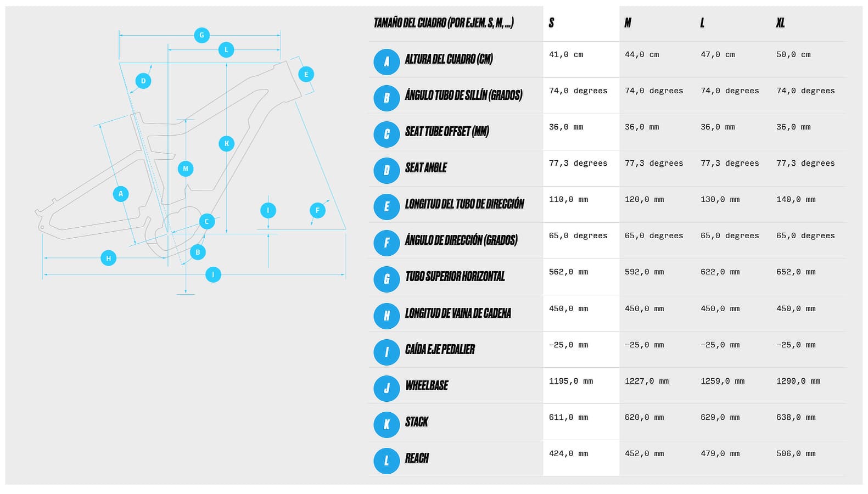Select the XL size column header
The width and height of the screenshot is (868, 494).
coord(780,23)
